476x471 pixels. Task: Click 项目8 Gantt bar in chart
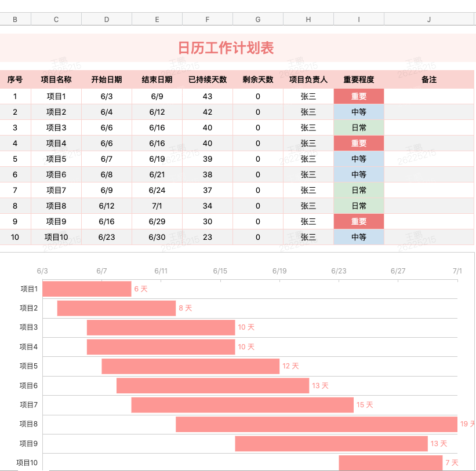317,424
